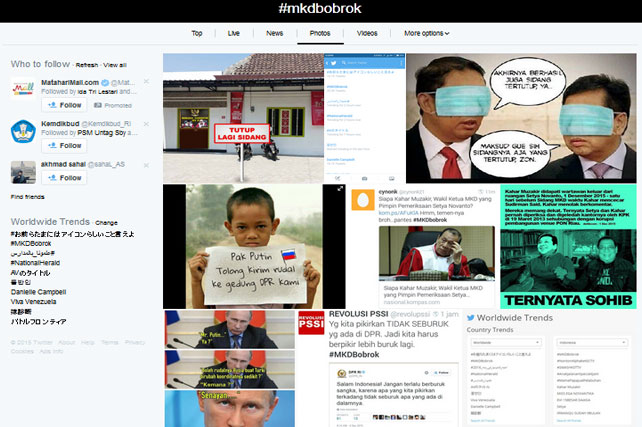Follow akhmad sahal account
642x427 pixels.
coord(64,178)
